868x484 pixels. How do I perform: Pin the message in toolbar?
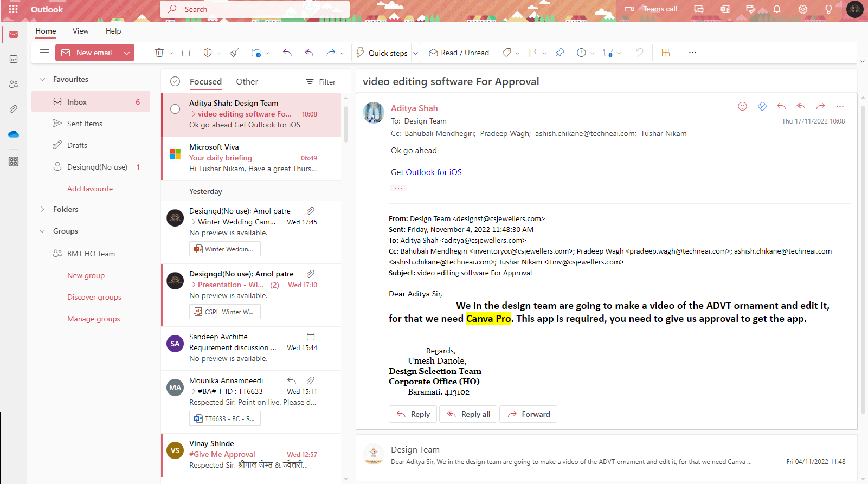tap(560, 53)
